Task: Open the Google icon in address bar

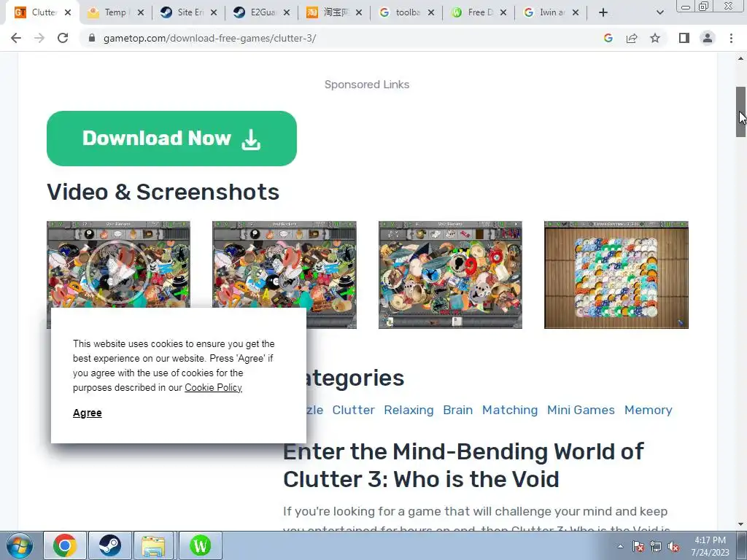Action: (608, 38)
